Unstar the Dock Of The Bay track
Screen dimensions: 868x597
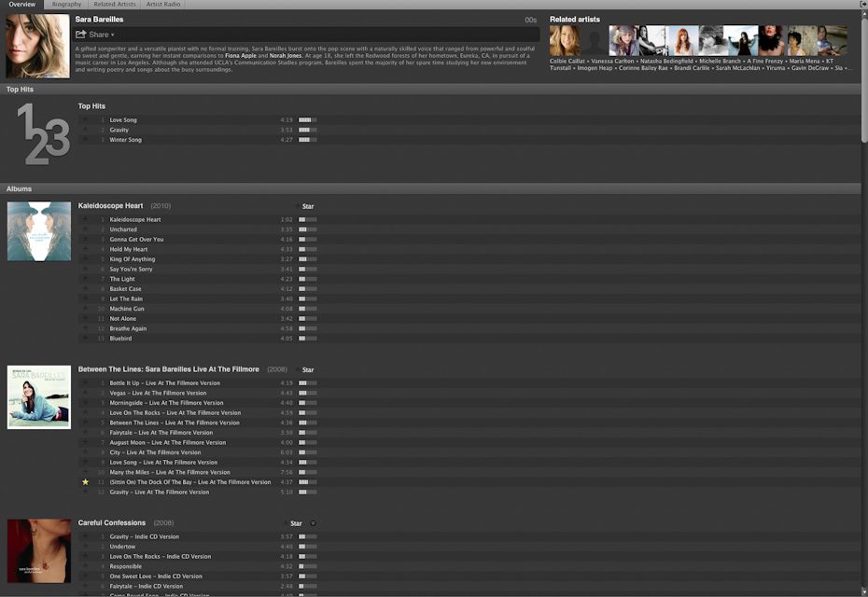[85, 482]
